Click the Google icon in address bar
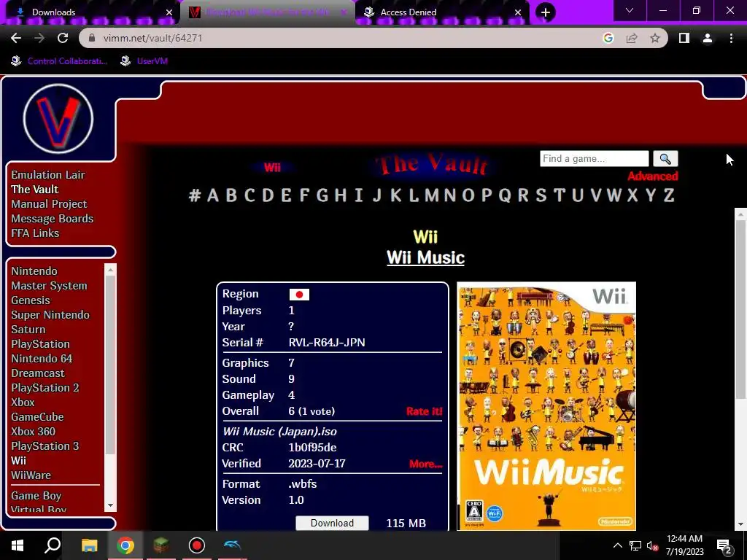747x560 pixels. [x=608, y=38]
